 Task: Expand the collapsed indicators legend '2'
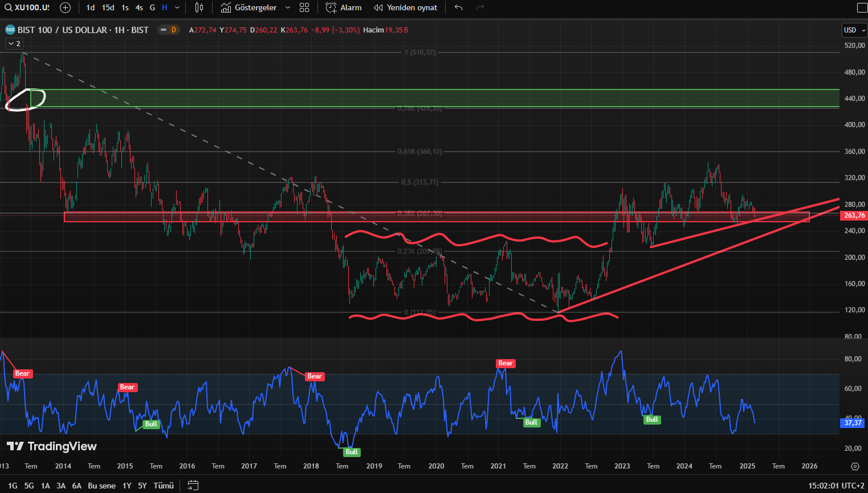[x=14, y=43]
